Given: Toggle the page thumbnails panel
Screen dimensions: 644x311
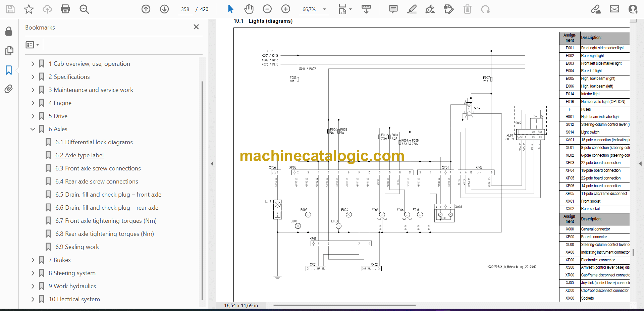Looking at the screenshot, I should [x=9, y=51].
